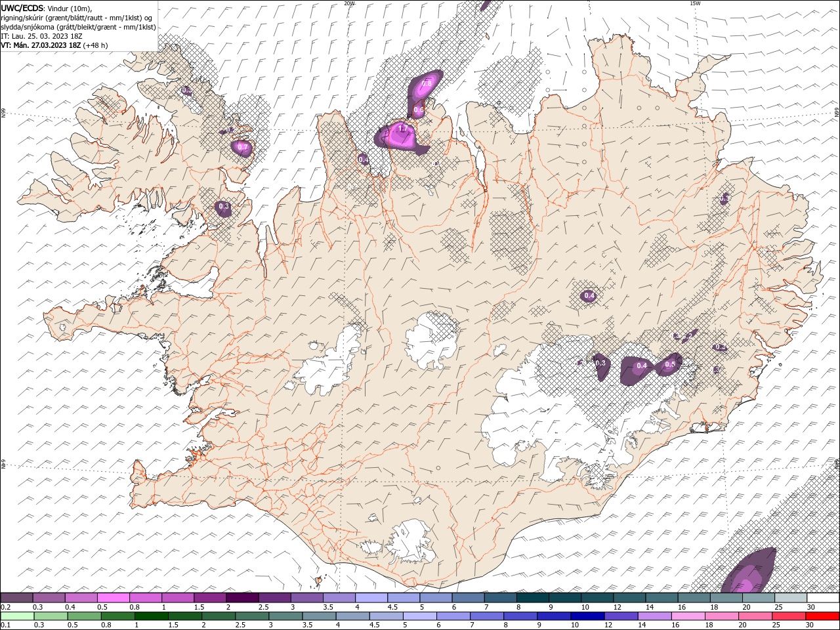This screenshot has width=840, height=630.
Task: Select the grey-green swatch labeled 3 in rain legend
Action: click(285, 616)
